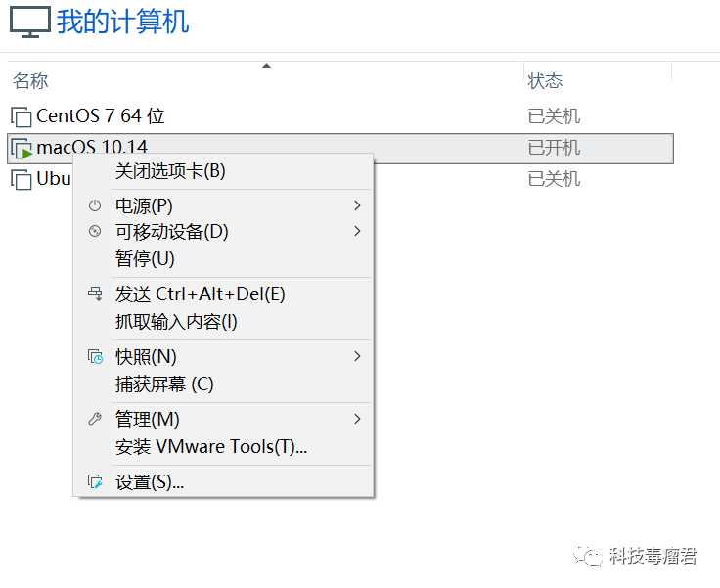Click the My Computer monitor icon

pos(29,23)
